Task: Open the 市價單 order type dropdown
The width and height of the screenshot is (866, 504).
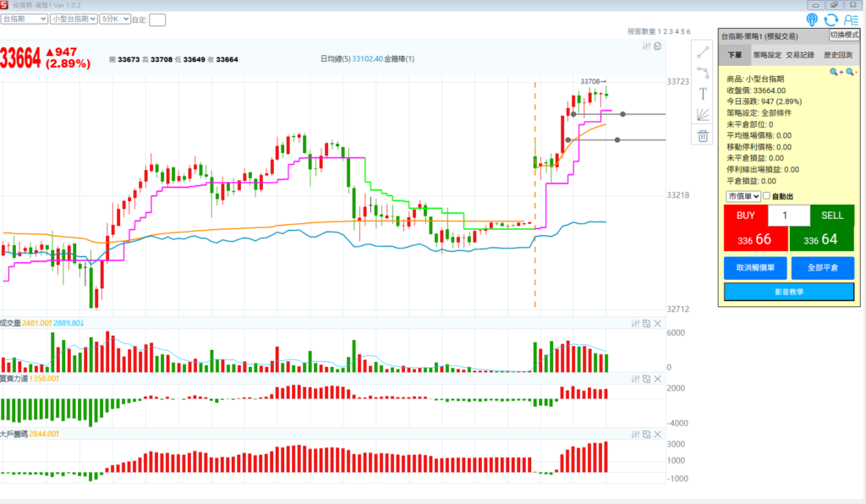Action: (x=743, y=196)
